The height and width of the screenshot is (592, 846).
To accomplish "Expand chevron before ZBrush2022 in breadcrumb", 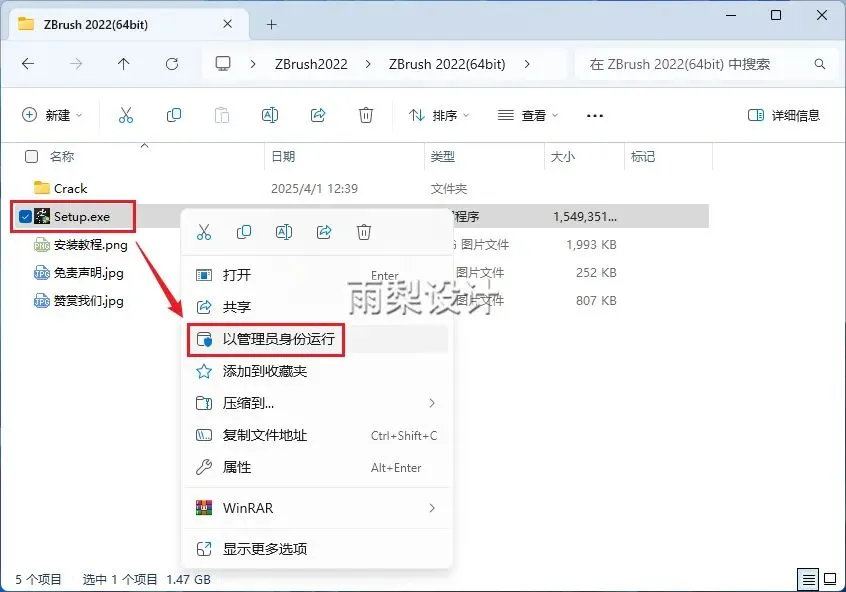I will (x=253, y=64).
